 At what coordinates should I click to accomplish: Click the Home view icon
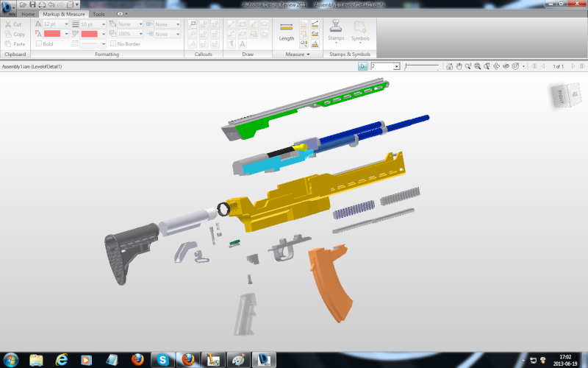point(449,66)
